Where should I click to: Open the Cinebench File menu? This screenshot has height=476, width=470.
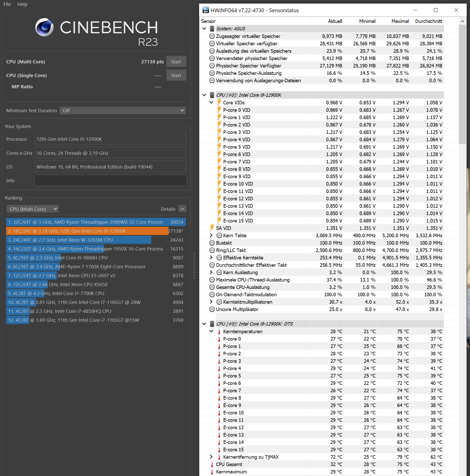(7, 4)
